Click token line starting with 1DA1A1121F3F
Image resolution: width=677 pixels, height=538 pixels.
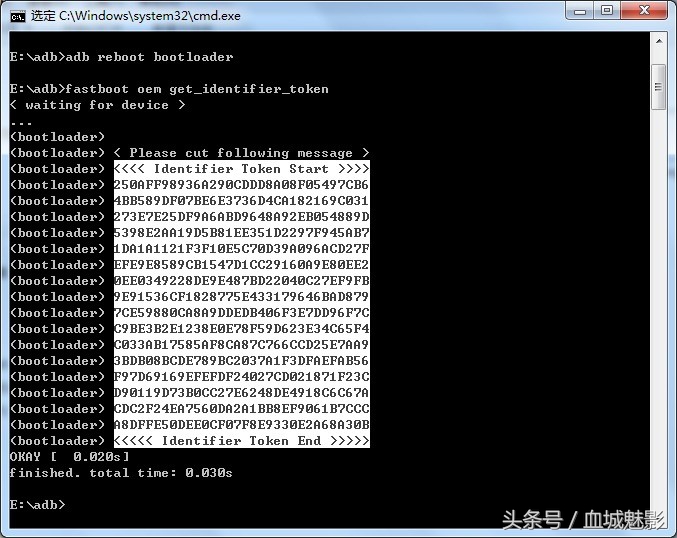(x=242, y=249)
